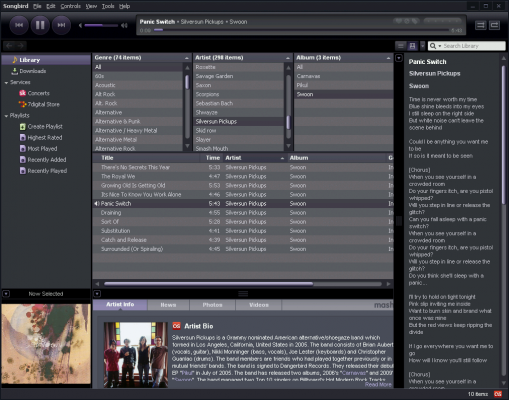Collapse the Services section

6,82
